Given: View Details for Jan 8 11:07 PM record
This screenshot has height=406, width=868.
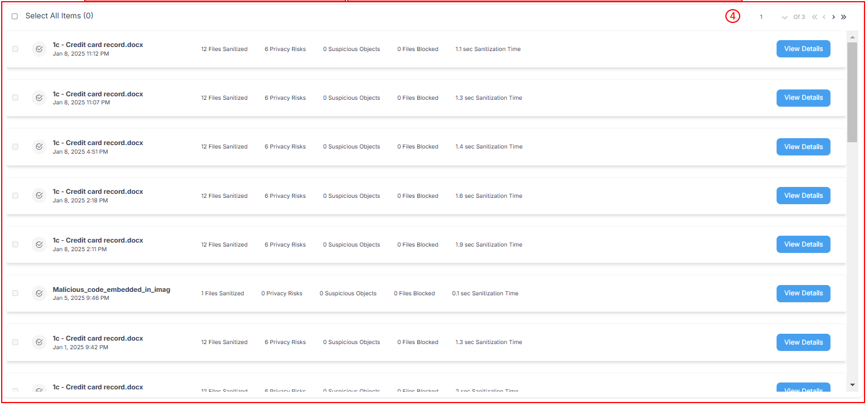Looking at the screenshot, I should pos(803,97).
